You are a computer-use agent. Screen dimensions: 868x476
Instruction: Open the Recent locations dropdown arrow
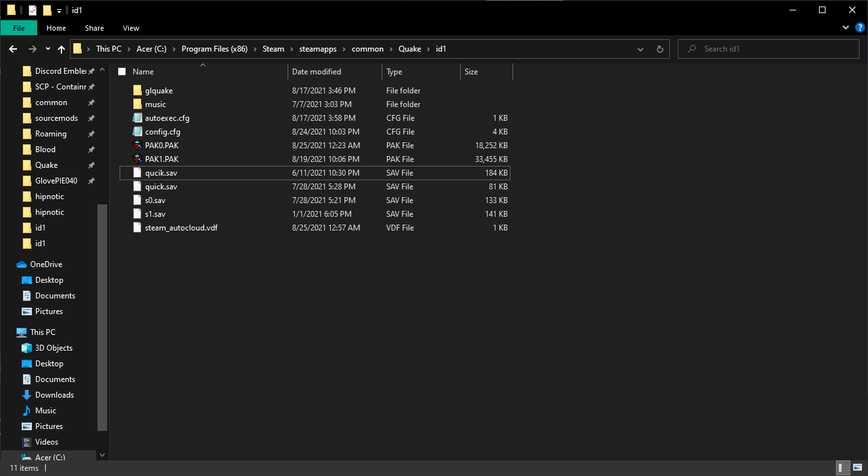48,49
